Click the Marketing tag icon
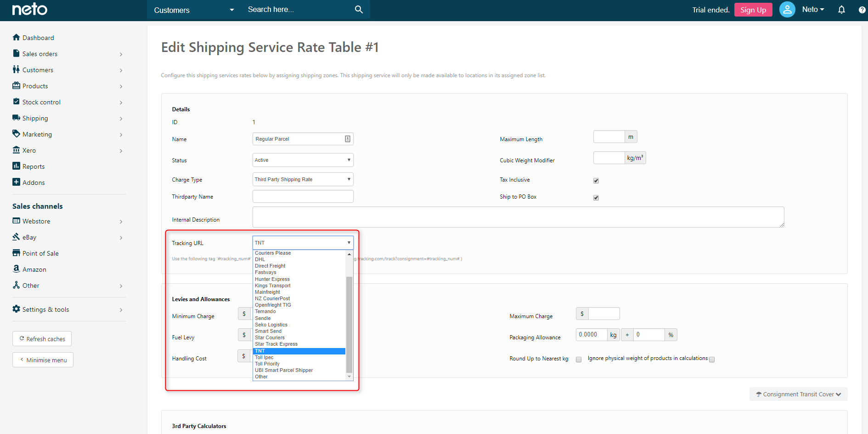 click(x=17, y=134)
